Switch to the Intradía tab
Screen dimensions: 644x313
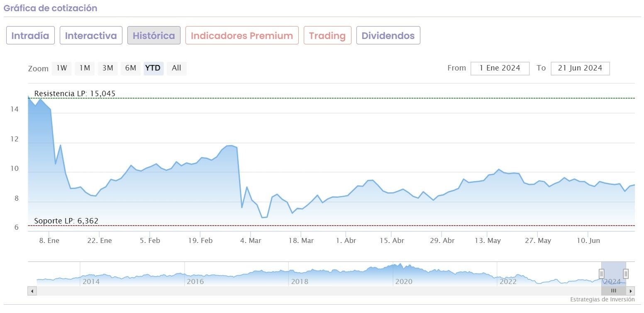click(x=30, y=36)
